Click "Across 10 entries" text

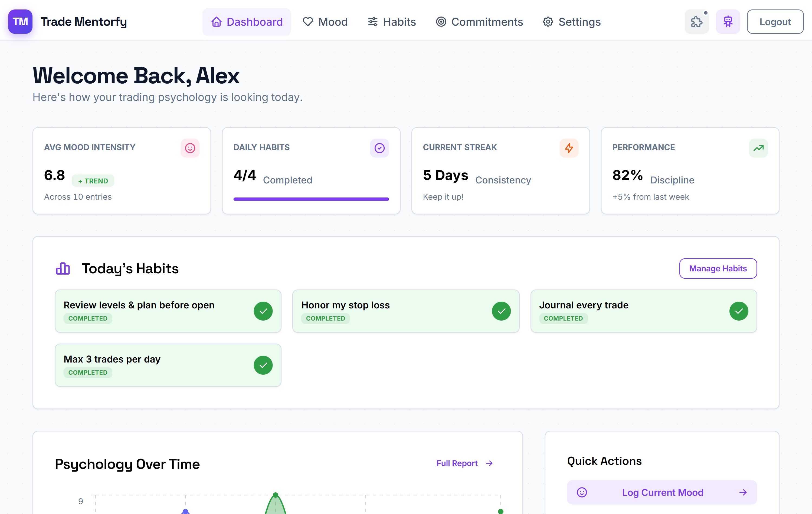coord(78,197)
